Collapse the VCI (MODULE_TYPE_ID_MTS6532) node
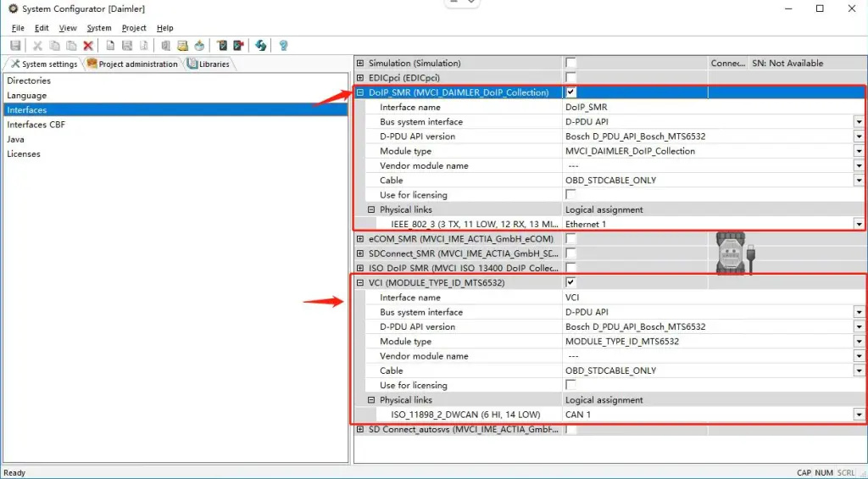Image resolution: width=868 pixels, height=479 pixels. 360,283
